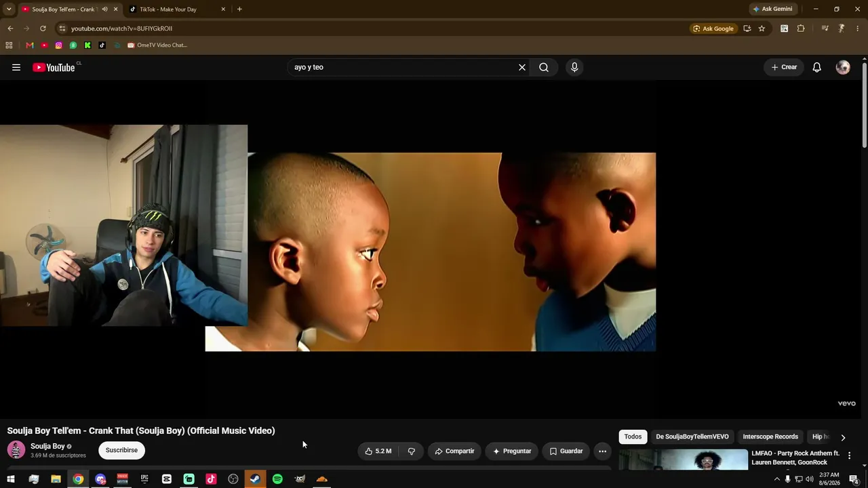Viewport: 868px width, 488px height.
Task: Open the three-dot more actions menu
Action: tap(602, 451)
